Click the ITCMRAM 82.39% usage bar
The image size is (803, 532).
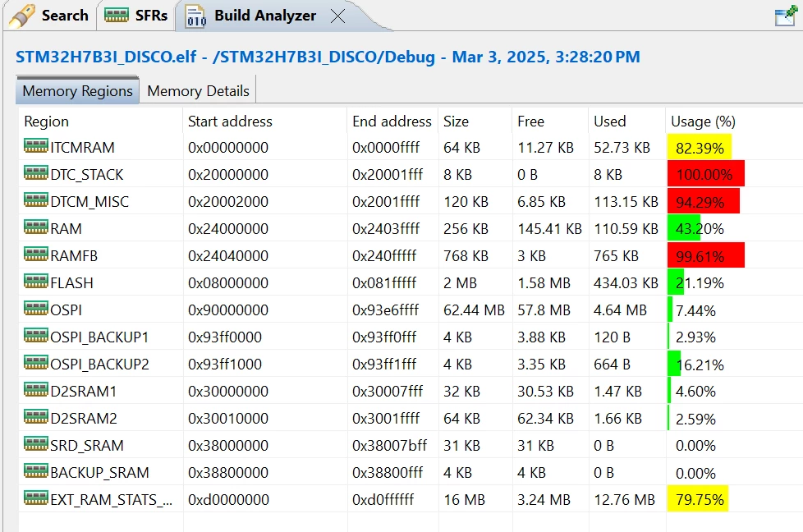[700, 148]
